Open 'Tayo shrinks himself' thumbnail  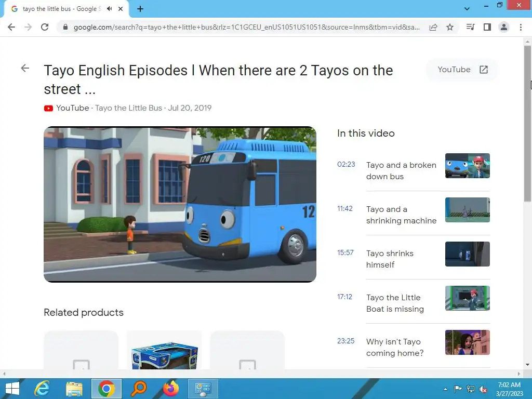(x=467, y=254)
